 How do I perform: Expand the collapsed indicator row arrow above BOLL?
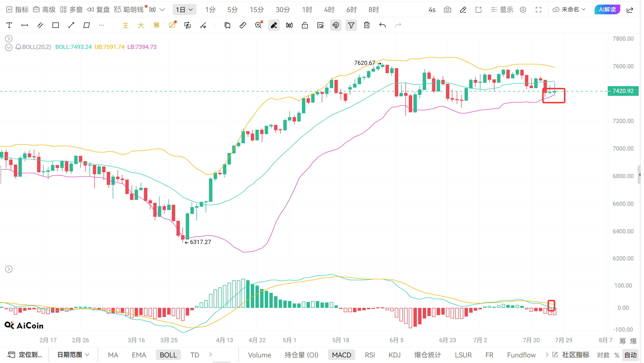coord(9,39)
